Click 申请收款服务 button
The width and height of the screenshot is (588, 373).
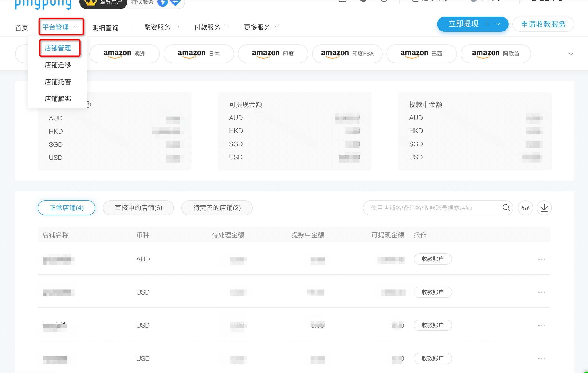pos(543,24)
